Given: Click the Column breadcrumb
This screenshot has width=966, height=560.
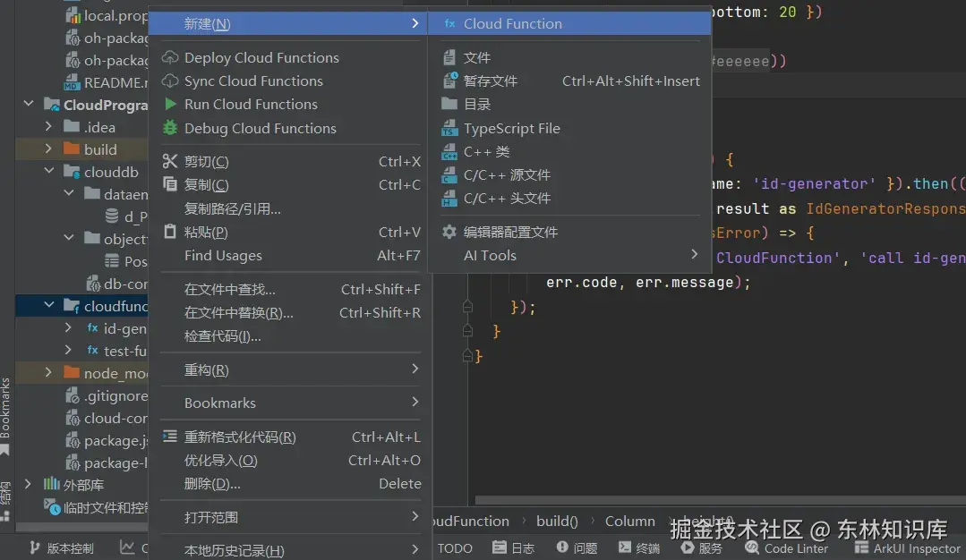Looking at the screenshot, I should (629, 522).
